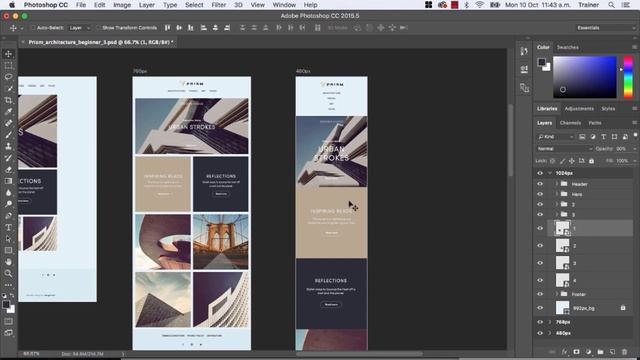Select the Type tool in toolbar
Image resolution: width=640 pixels, height=360 pixels.
pos(8,227)
